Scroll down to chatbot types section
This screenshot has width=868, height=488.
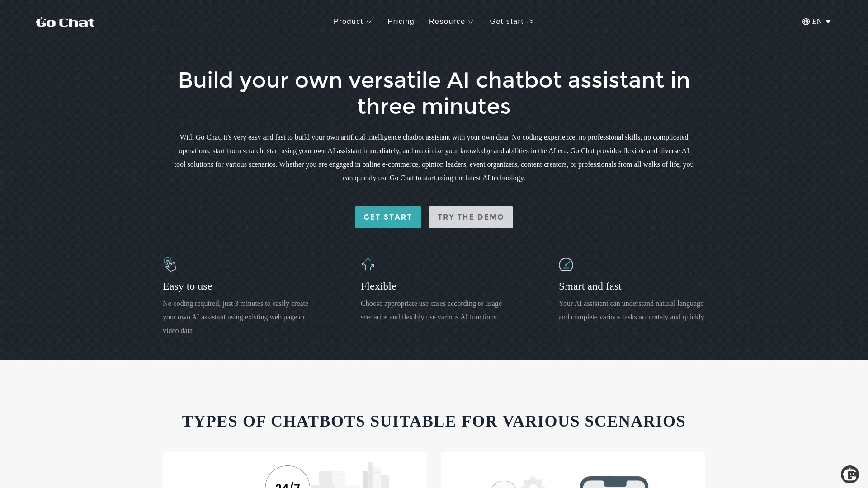point(434,421)
